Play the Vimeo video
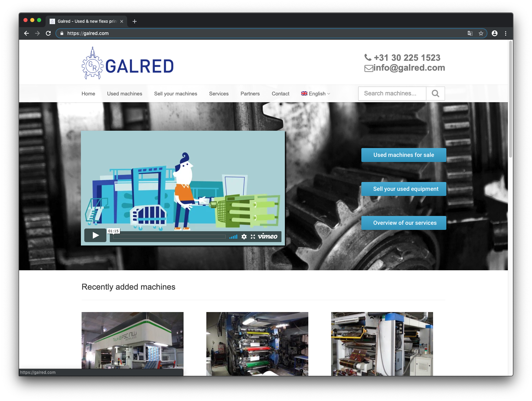 [96, 235]
